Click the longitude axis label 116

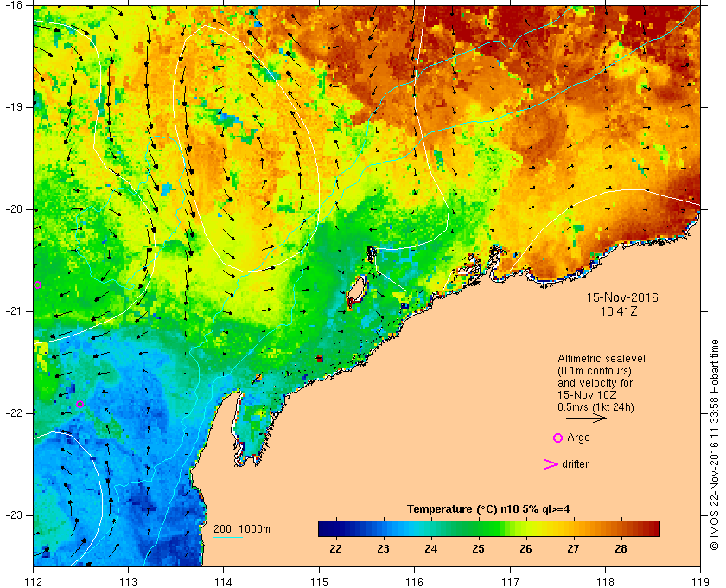[x=414, y=582]
